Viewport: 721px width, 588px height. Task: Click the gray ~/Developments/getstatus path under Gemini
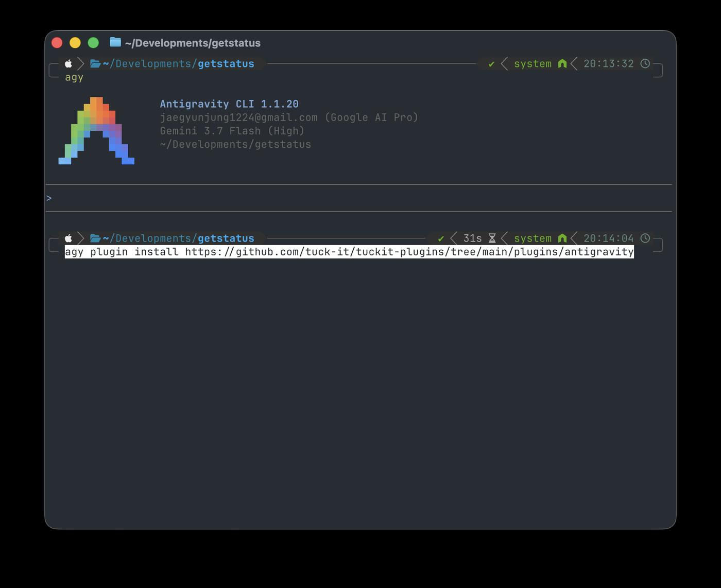click(235, 144)
